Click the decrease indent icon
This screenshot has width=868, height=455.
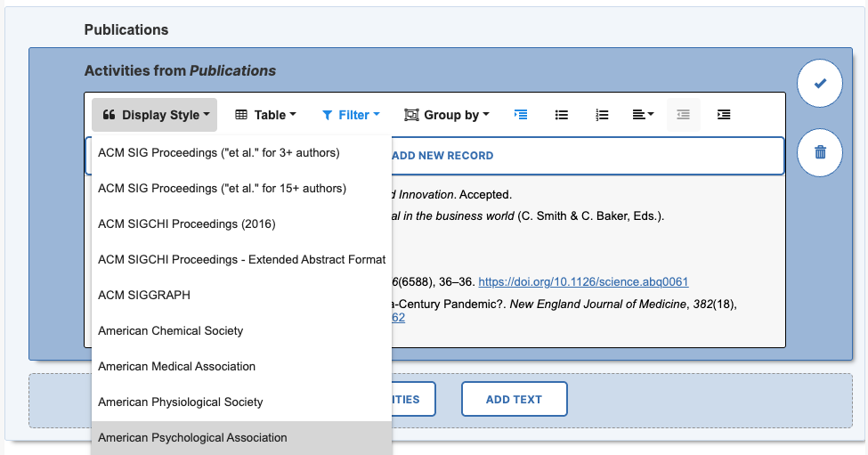(x=683, y=115)
